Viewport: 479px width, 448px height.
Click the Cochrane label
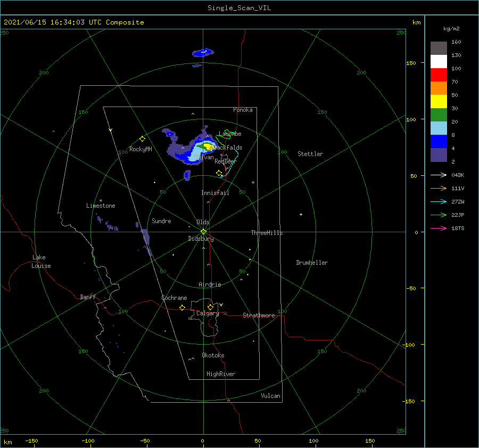[x=174, y=298]
